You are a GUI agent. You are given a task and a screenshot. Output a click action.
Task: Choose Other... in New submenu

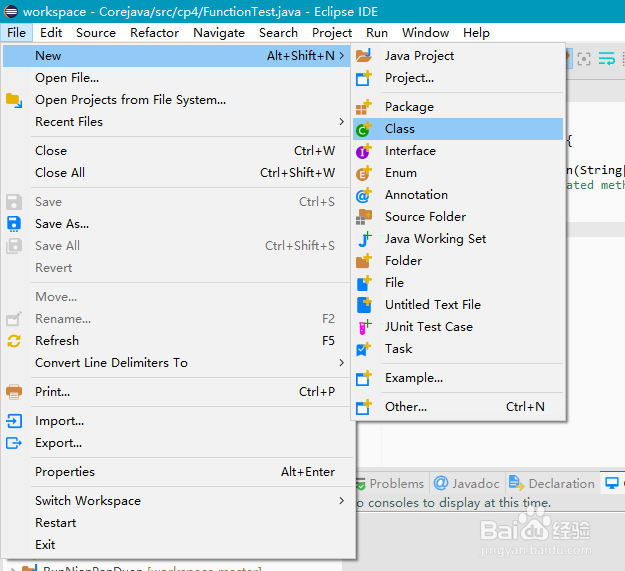[458, 407]
